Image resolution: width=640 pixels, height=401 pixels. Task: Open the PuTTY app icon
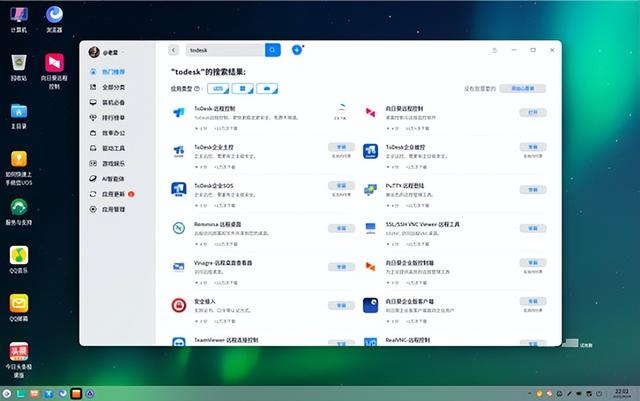[x=370, y=189]
